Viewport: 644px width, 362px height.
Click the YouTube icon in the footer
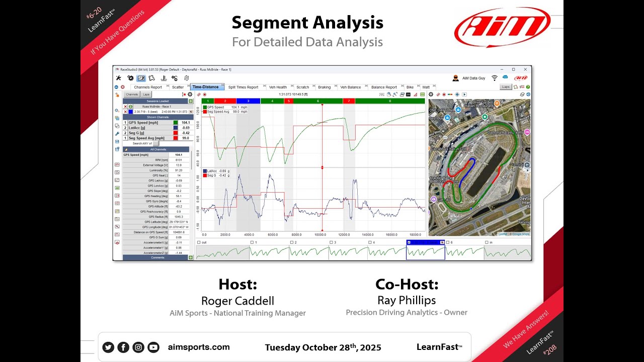pyautogui.click(x=153, y=347)
